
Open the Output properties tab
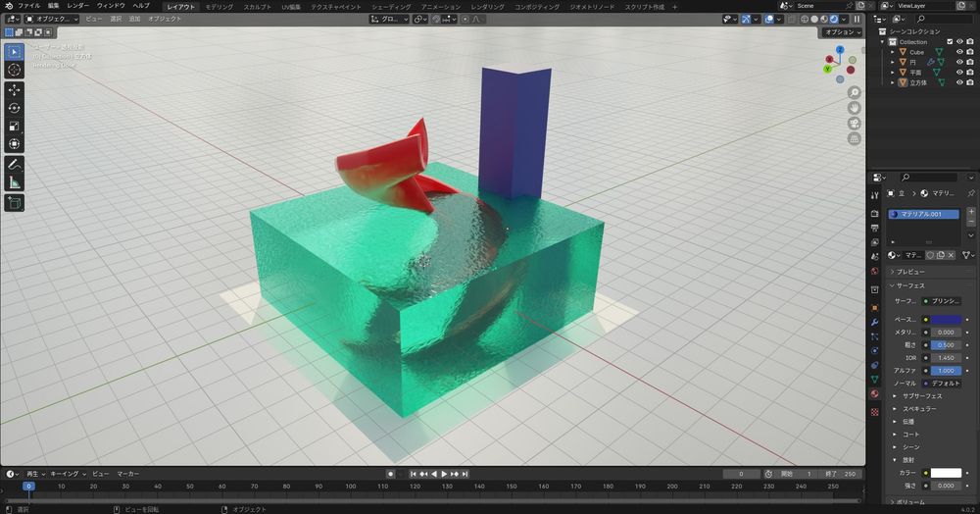click(874, 229)
